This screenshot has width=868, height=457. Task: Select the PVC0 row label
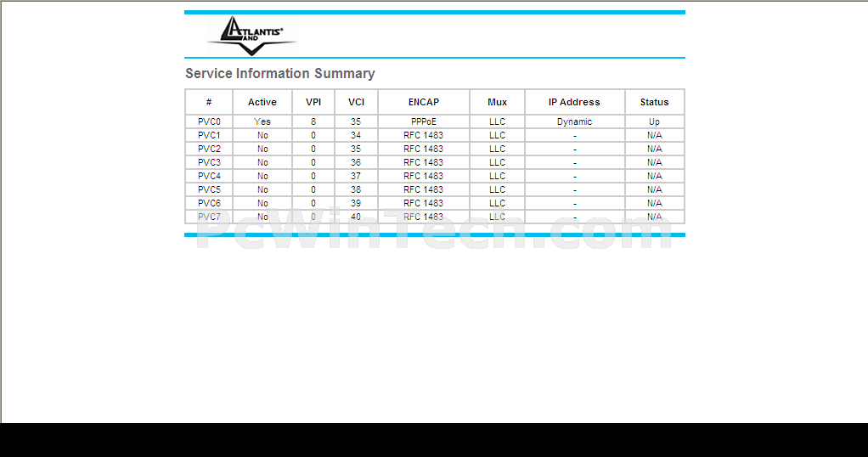(x=209, y=122)
